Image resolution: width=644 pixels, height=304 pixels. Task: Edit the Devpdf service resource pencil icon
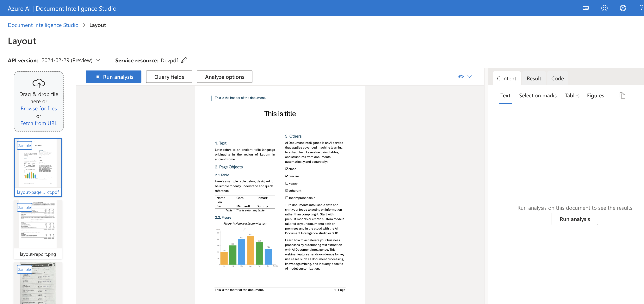[184, 60]
